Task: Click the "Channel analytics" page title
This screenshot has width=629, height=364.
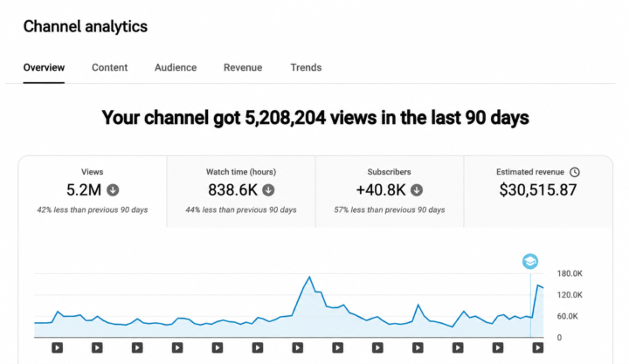Action: tap(86, 27)
